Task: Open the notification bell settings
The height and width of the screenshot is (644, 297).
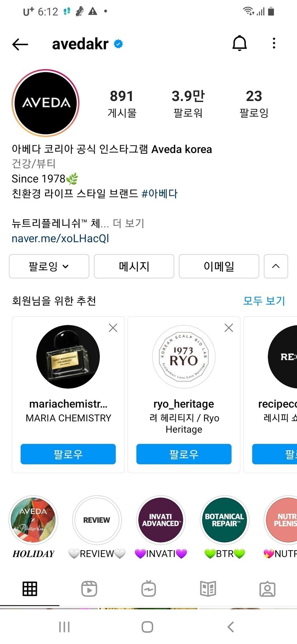Action: pyautogui.click(x=239, y=43)
